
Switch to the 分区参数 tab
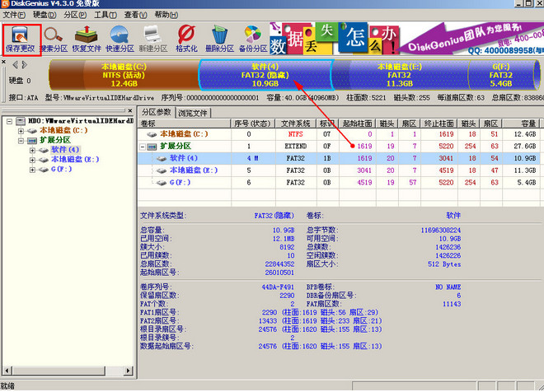point(157,112)
